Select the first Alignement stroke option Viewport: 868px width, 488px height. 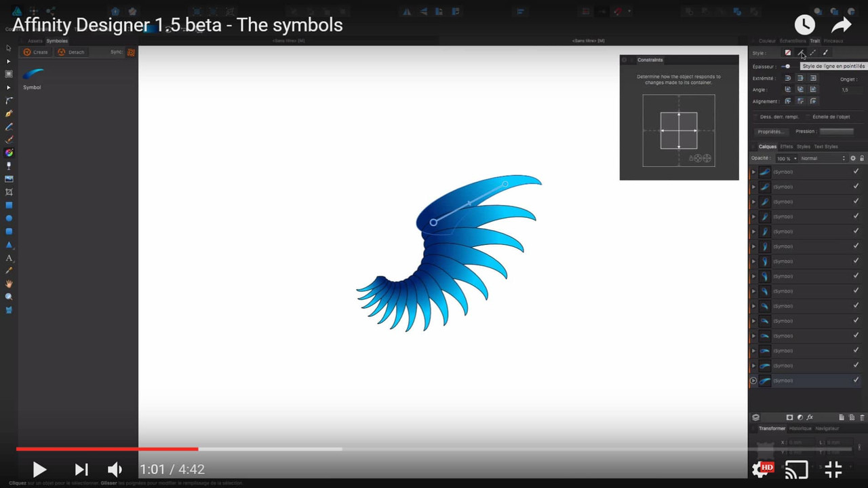(x=788, y=101)
